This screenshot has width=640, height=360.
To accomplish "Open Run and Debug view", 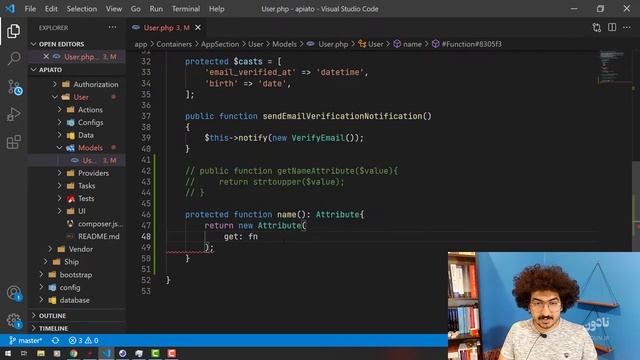I will point(13,114).
